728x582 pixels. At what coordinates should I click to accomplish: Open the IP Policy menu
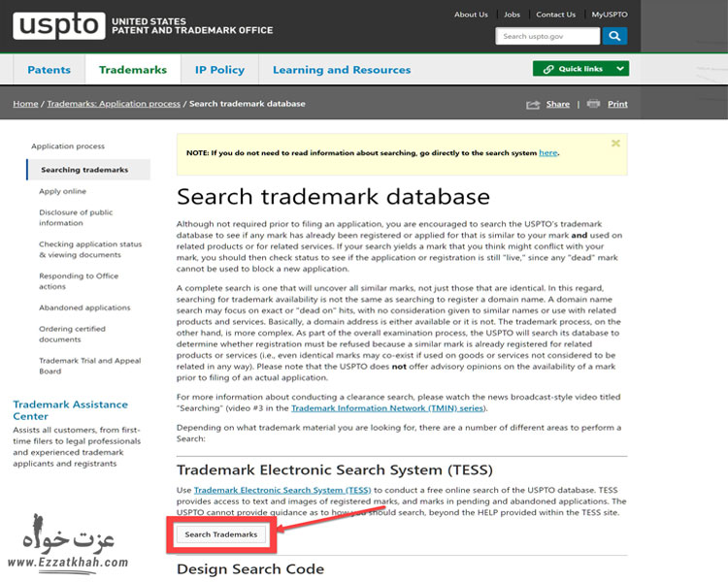219,70
